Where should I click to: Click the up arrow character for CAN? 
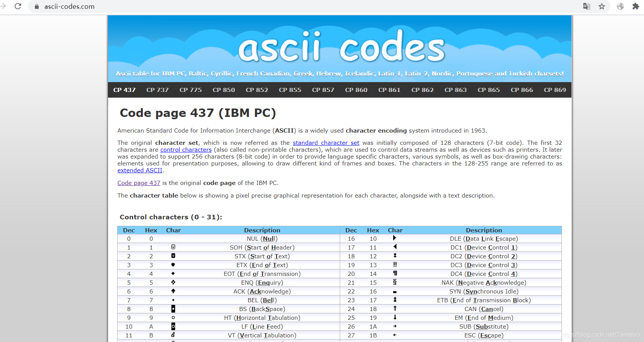[395, 308]
